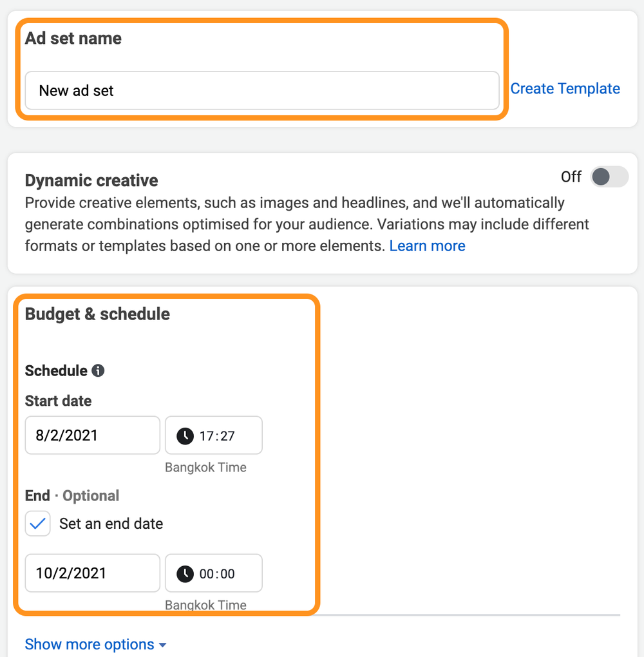Select the start time minutes value 27
Viewport: 644px width, 657px height.
click(x=227, y=436)
